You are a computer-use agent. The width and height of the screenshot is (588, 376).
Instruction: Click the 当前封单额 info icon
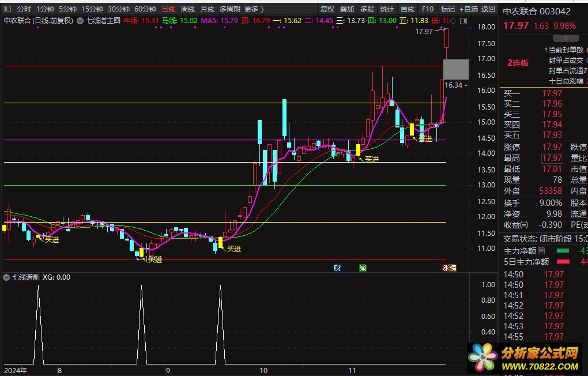[546, 50]
